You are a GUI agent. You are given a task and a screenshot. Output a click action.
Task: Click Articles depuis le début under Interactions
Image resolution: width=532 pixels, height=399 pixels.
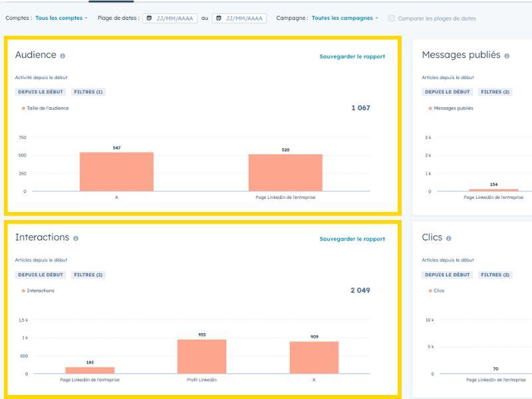click(x=41, y=260)
